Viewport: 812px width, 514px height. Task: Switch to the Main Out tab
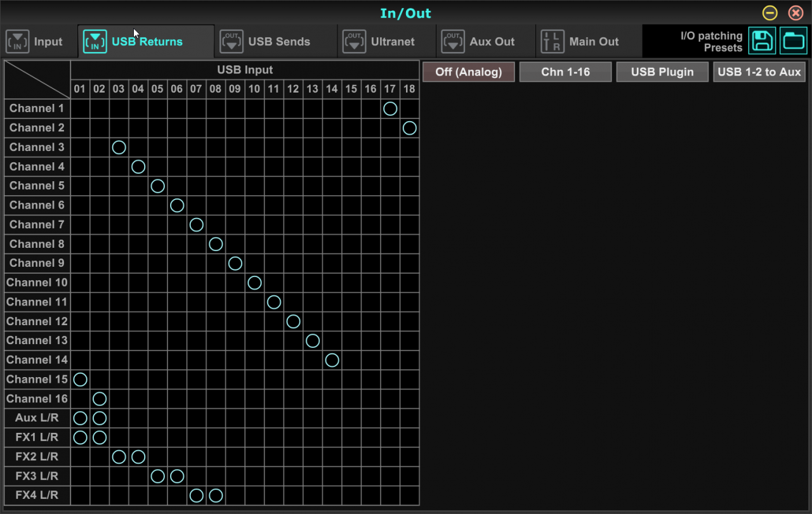[589, 42]
